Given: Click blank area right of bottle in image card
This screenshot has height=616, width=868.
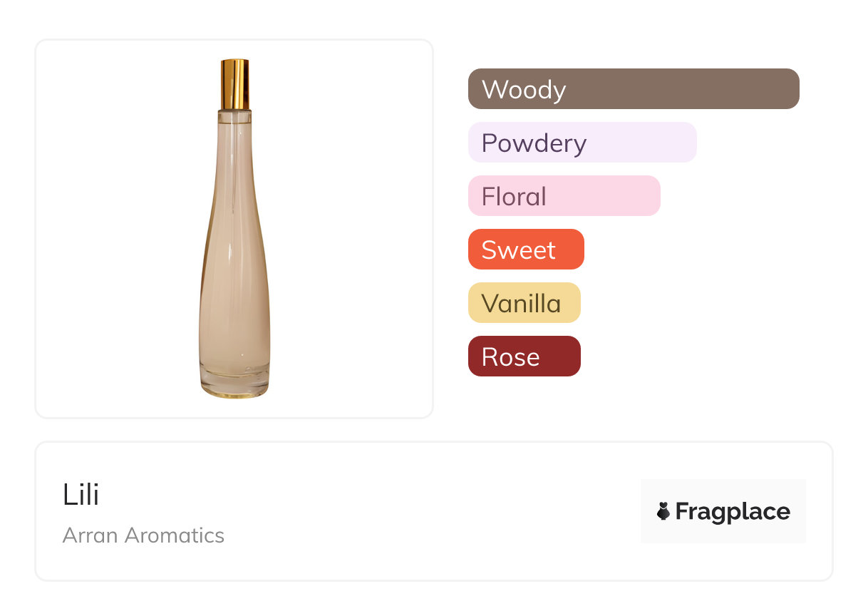Looking at the screenshot, I should click(x=356, y=228).
